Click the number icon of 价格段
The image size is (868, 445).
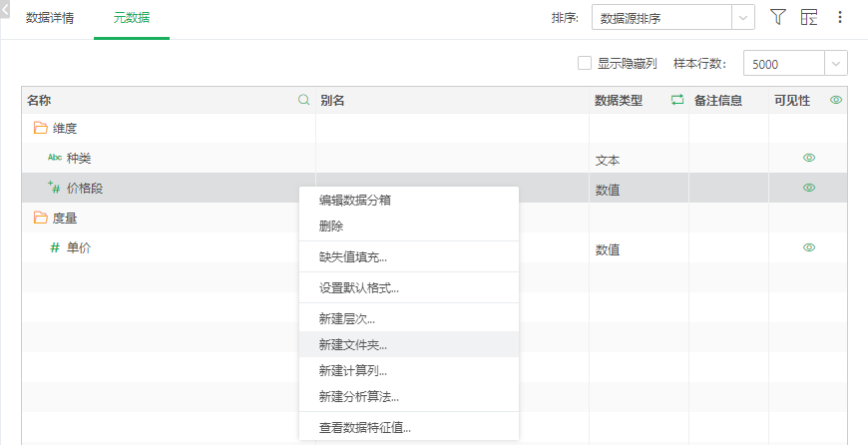(x=54, y=188)
